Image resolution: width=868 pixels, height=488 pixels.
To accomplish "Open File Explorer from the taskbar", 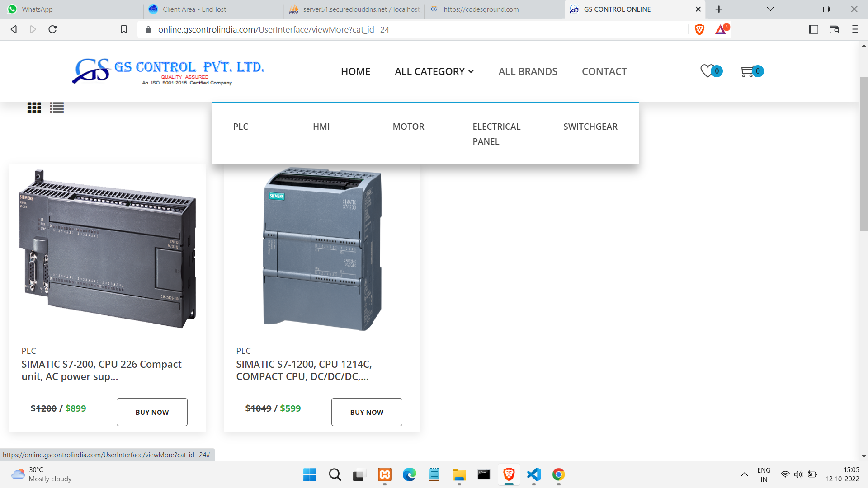I will tap(459, 474).
